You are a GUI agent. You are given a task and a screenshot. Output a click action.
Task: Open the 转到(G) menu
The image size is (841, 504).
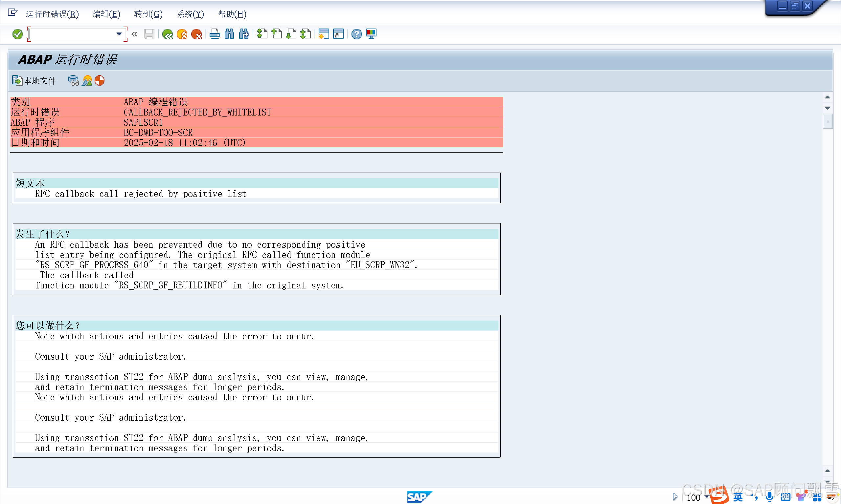[x=148, y=14]
